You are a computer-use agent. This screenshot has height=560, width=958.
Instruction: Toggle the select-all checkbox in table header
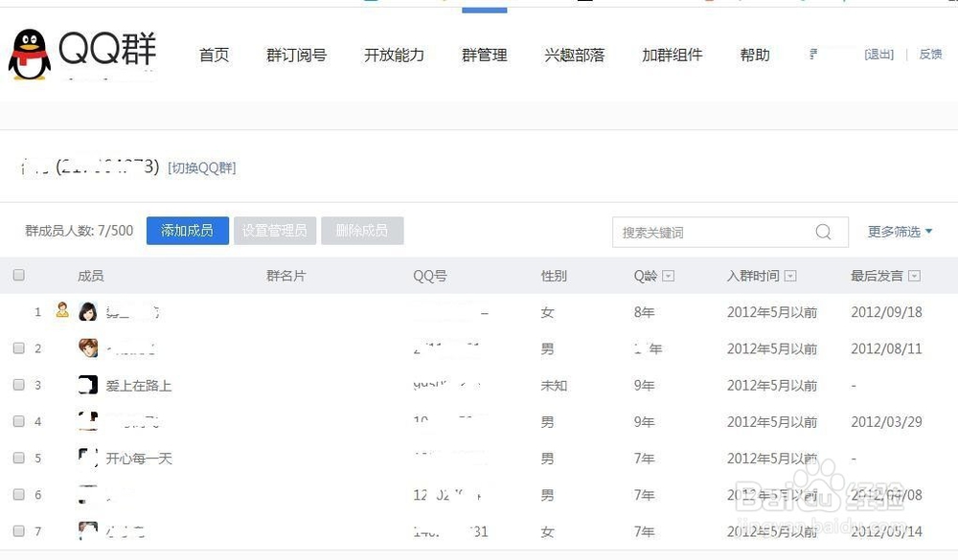pyautogui.click(x=18, y=276)
